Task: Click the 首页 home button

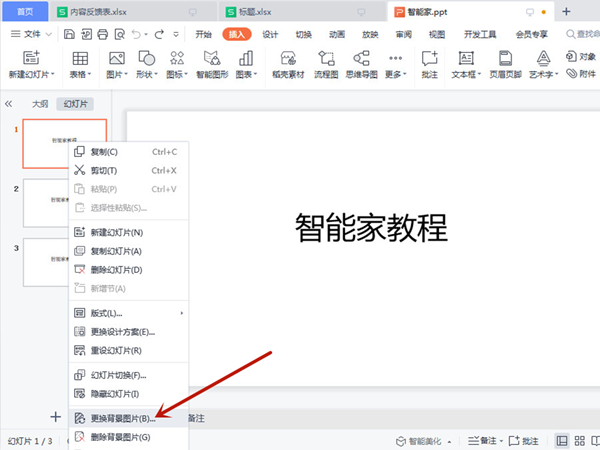Action: [x=26, y=11]
